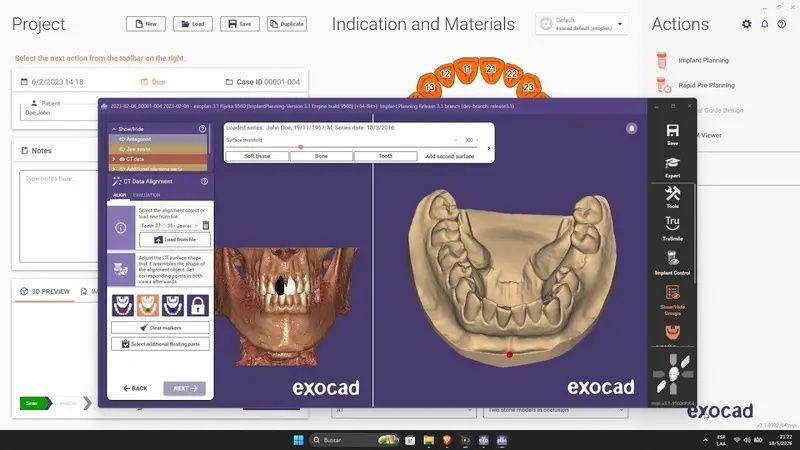Open CT Data Alignment help icon

204,181
